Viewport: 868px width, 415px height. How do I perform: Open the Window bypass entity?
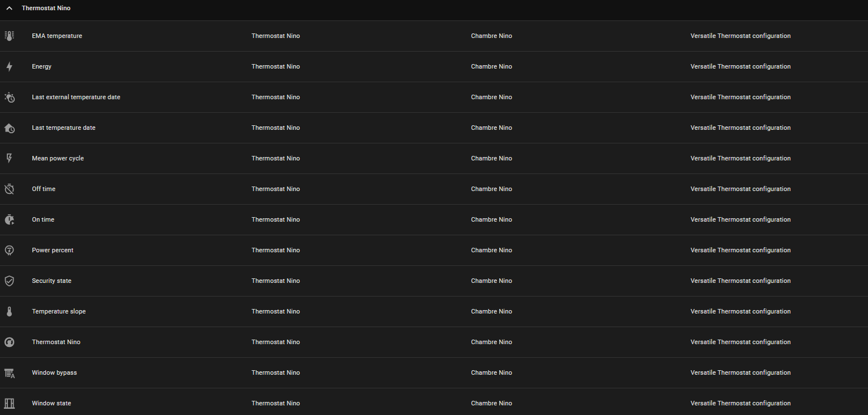pyautogui.click(x=54, y=372)
